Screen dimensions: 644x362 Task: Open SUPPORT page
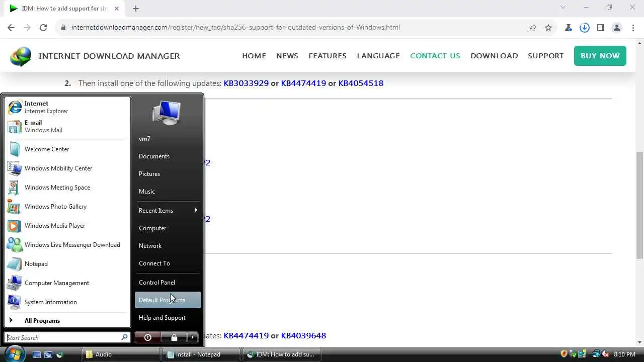pos(545,56)
